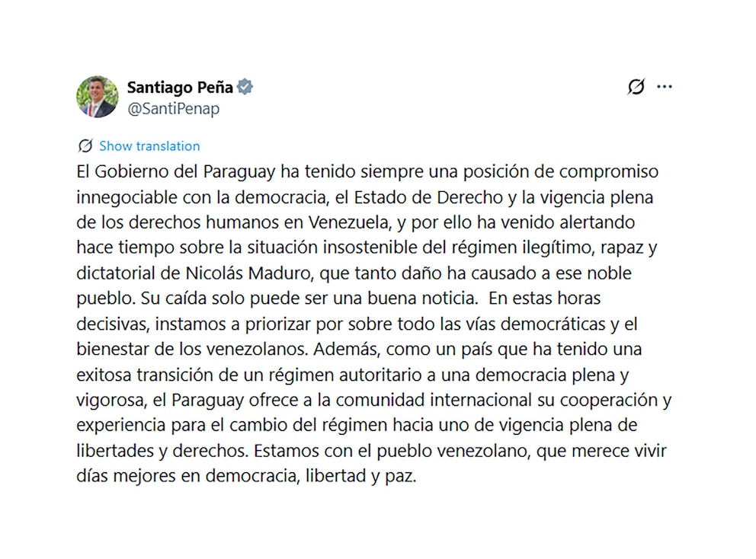This screenshot has height=559, width=756.
Task: Click the blue verified badge next to the name
Action: click(x=245, y=87)
